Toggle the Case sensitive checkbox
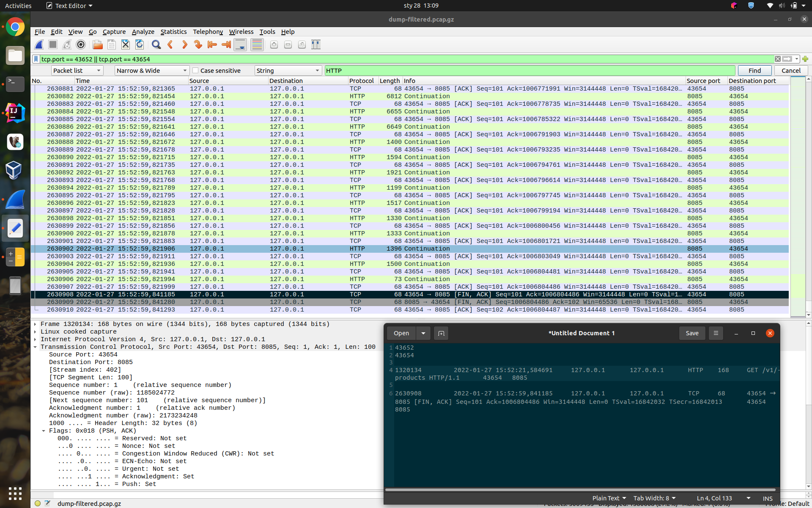The width and height of the screenshot is (812, 508). pyautogui.click(x=195, y=70)
